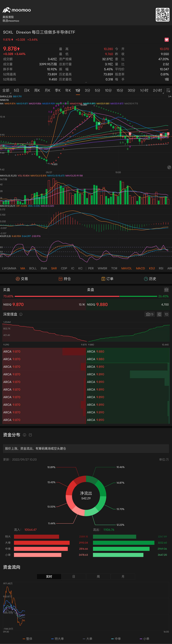
Task: Tap the 订单 orders icon
Action: (103, 279)
